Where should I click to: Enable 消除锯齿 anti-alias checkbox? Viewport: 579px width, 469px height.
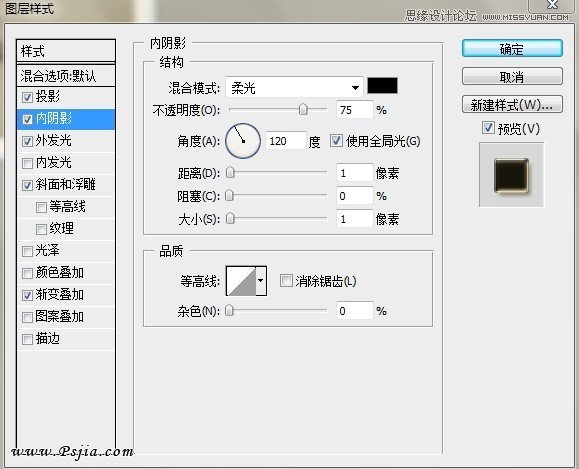[286, 281]
